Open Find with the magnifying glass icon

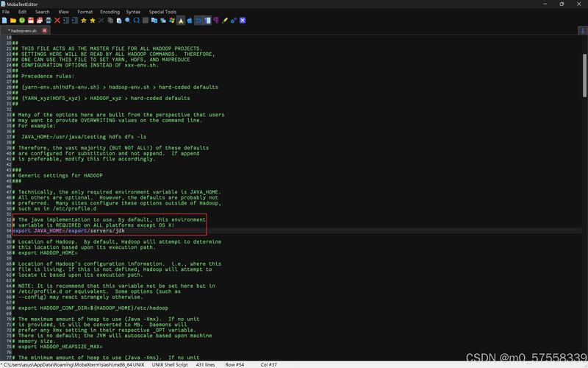[x=128, y=21]
